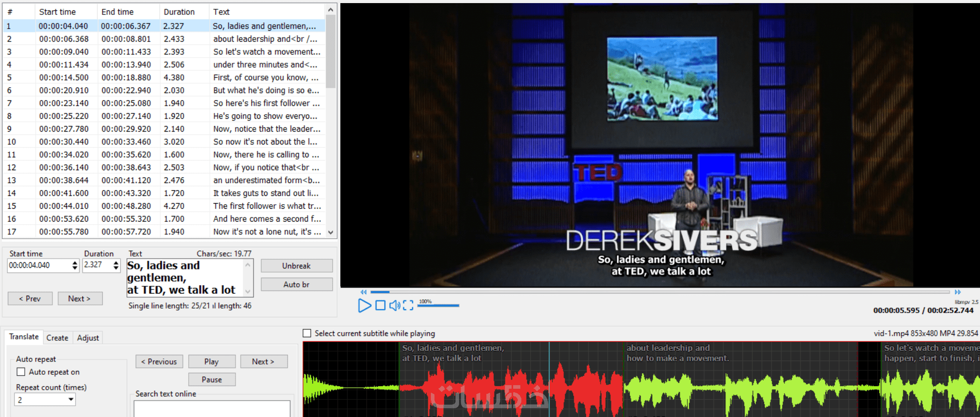The image size is (980, 417).
Task: Click the Start time input field
Action: click(x=40, y=265)
